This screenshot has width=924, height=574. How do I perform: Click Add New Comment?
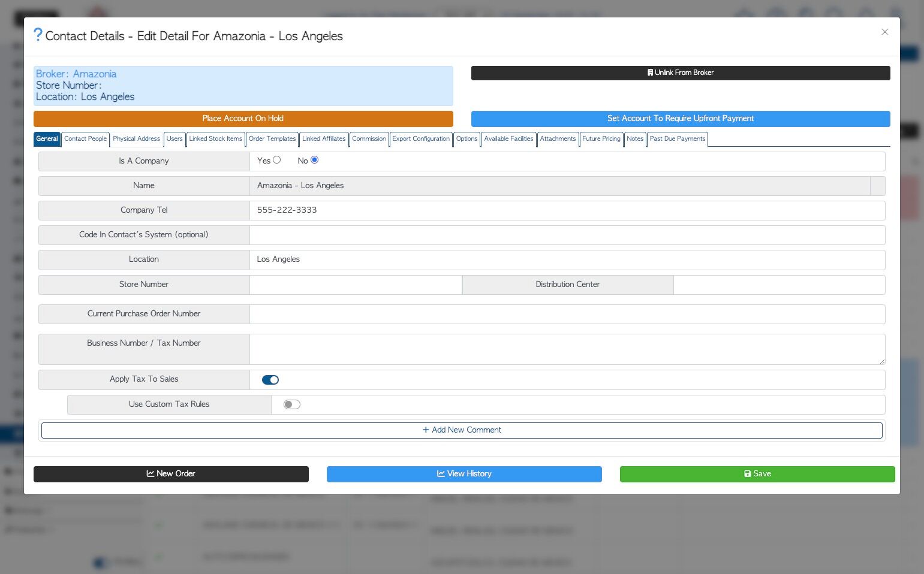tap(462, 430)
